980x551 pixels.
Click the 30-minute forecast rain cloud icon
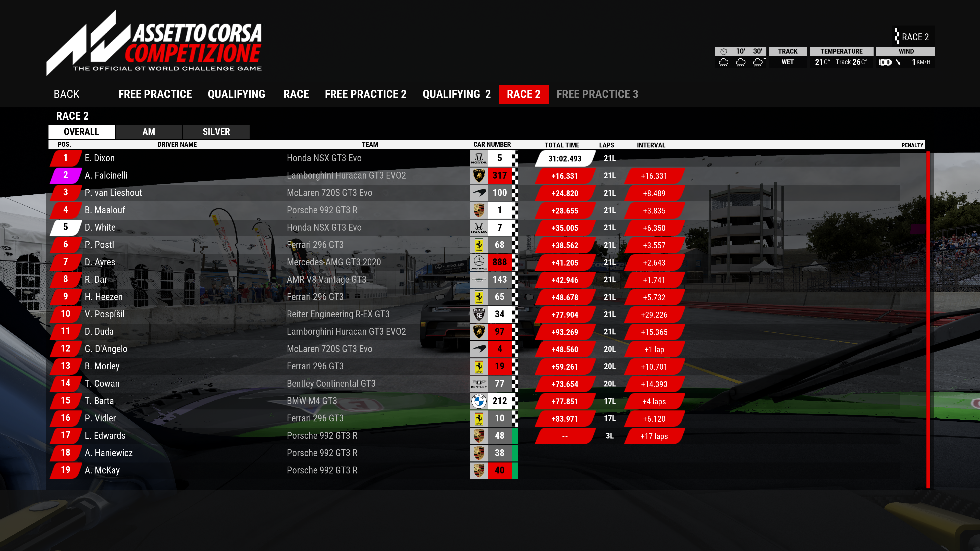[758, 62]
